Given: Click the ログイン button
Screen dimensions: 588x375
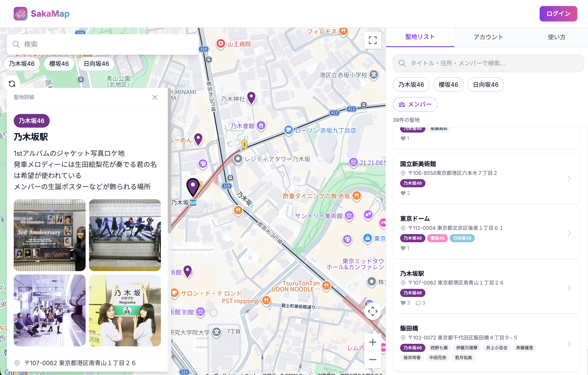Looking at the screenshot, I should point(558,14).
